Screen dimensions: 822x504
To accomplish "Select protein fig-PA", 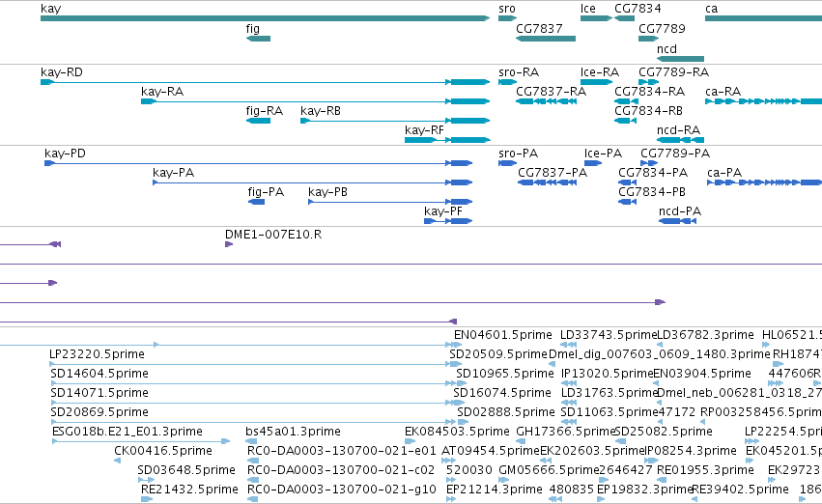I will 256,202.
